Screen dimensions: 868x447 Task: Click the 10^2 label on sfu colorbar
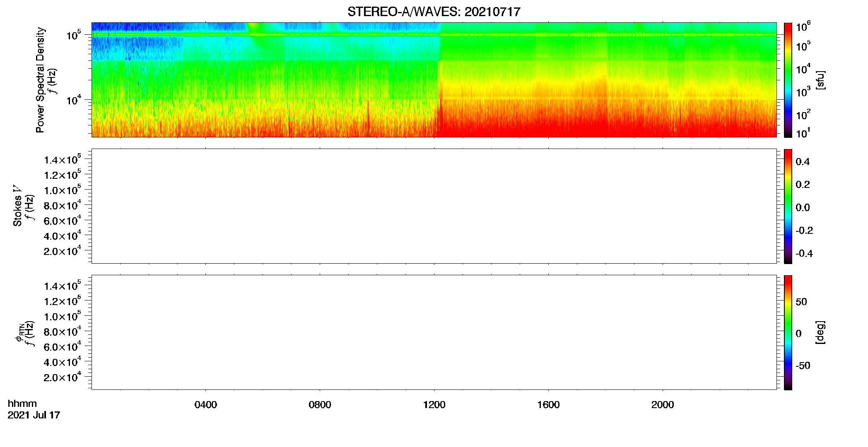(x=803, y=115)
